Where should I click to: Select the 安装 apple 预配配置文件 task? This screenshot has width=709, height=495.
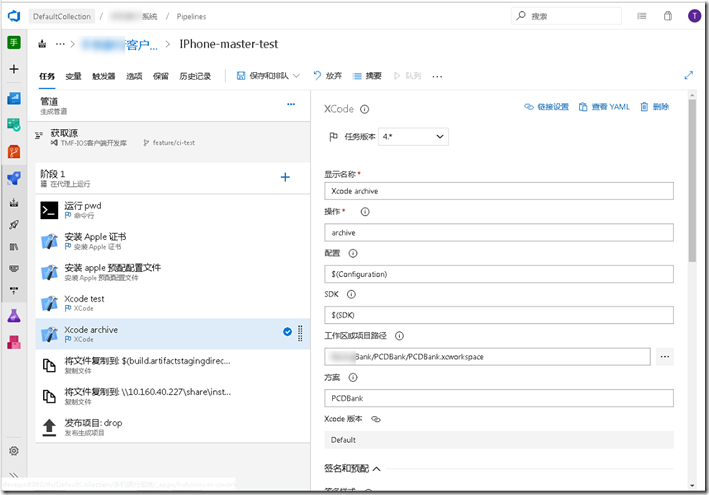tap(173, 273)
